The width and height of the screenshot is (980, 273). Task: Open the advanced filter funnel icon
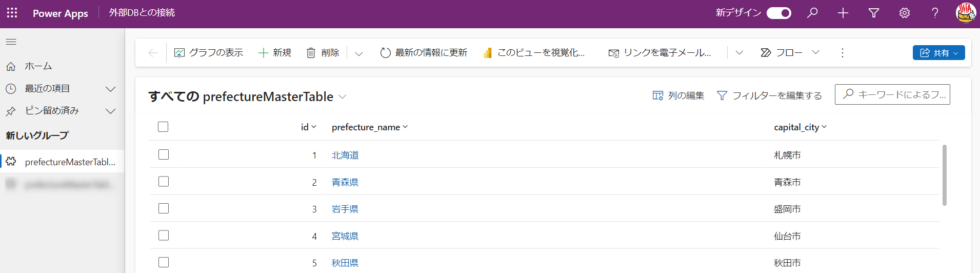click(x=874, y=13)
